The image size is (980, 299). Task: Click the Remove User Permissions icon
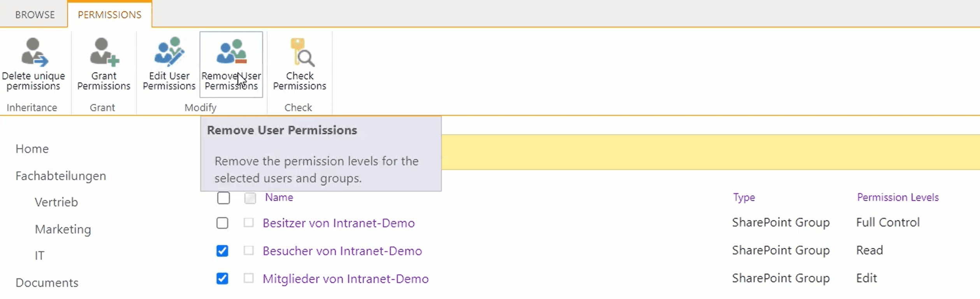pyautogui.click(x=231, y=53)
